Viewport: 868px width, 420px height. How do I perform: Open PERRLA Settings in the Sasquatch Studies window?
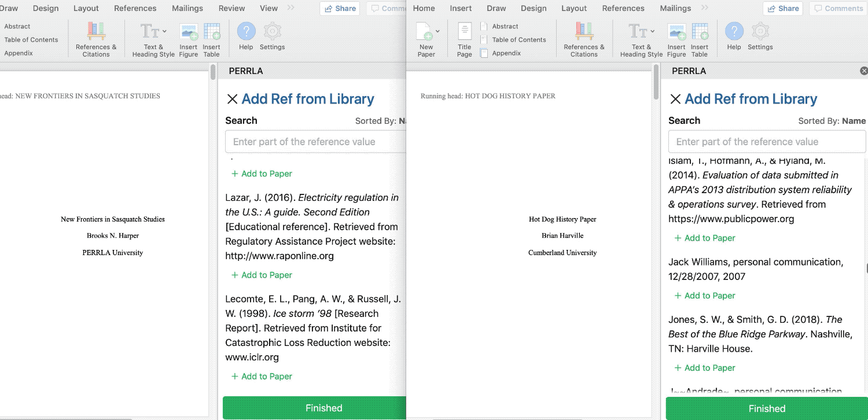(x=273, y=36)
